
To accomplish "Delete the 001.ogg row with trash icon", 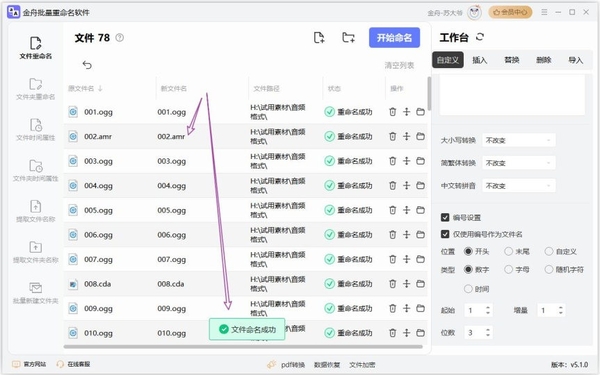I will click(x=393, y=112).
